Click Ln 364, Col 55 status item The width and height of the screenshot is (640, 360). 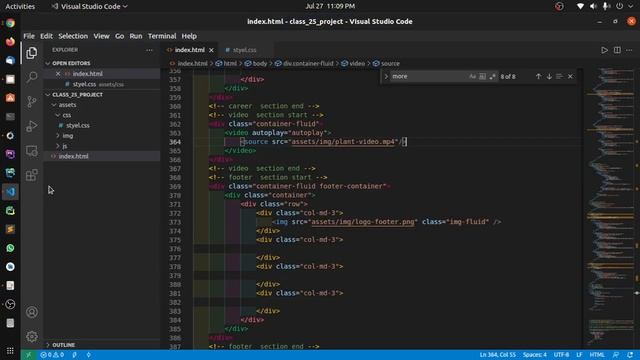[x=497, y=355]
